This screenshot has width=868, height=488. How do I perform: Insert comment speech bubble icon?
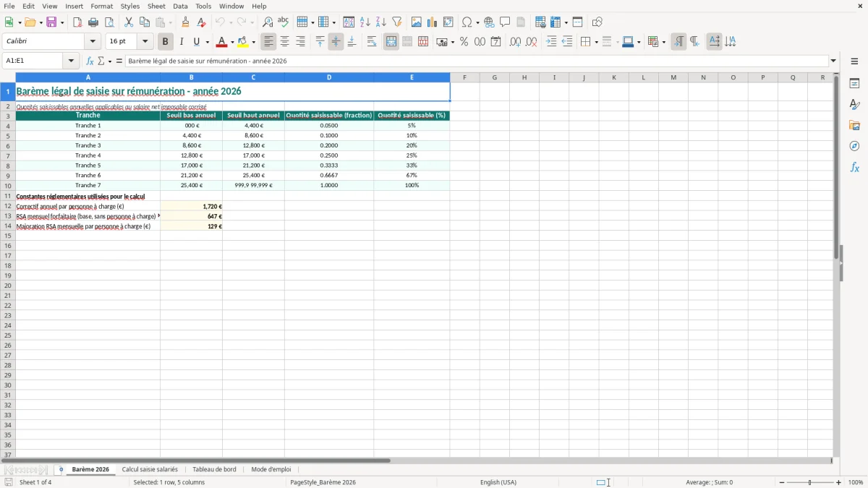click(505, 22)
